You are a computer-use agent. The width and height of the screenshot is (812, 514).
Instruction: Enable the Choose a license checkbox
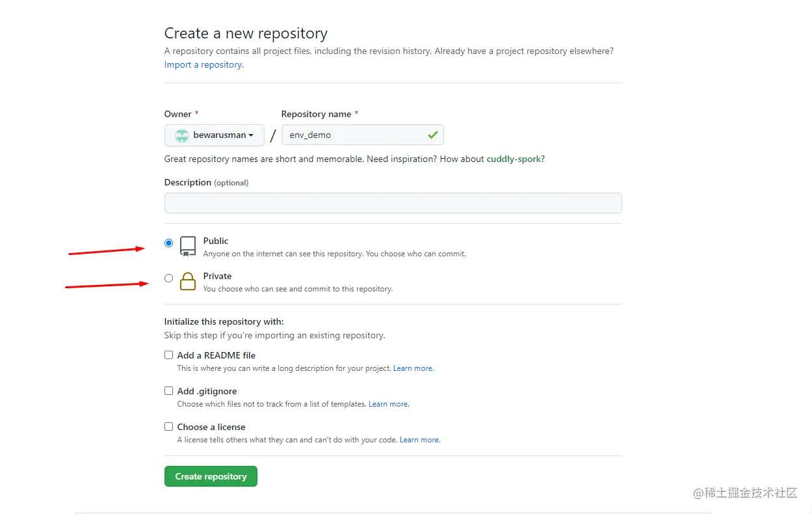point(169,427)
